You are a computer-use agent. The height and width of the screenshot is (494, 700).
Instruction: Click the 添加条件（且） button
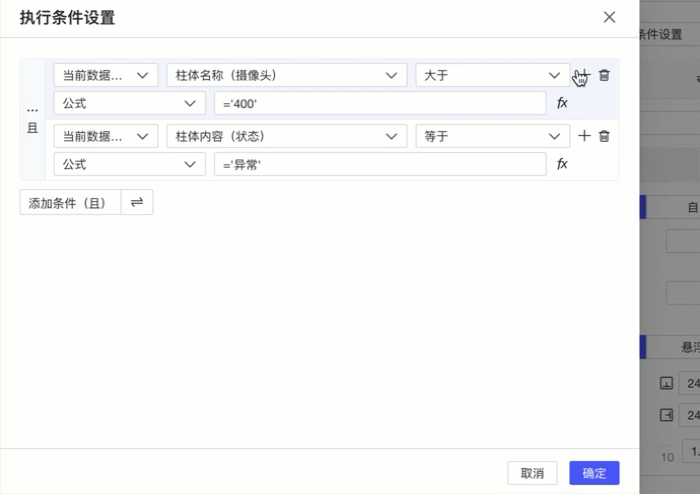click(70, 202)
